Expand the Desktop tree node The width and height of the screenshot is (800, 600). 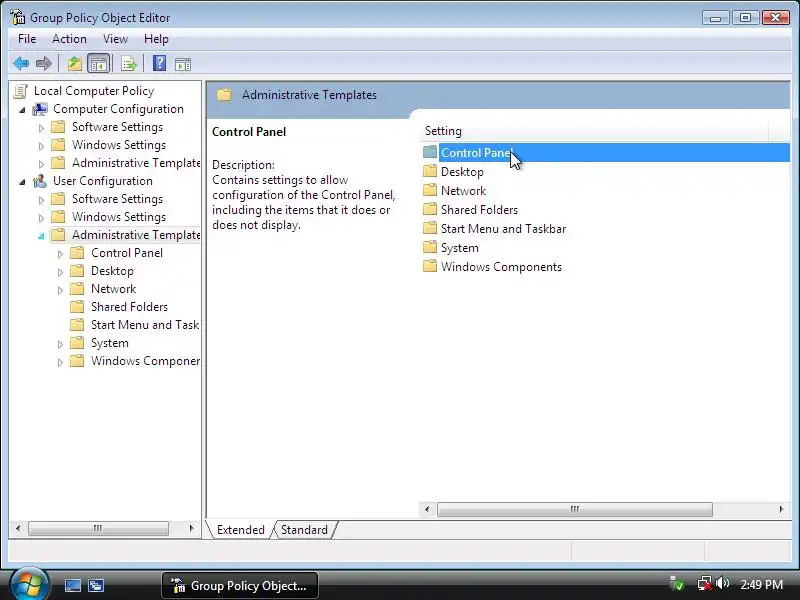click(x=60, y=272)
